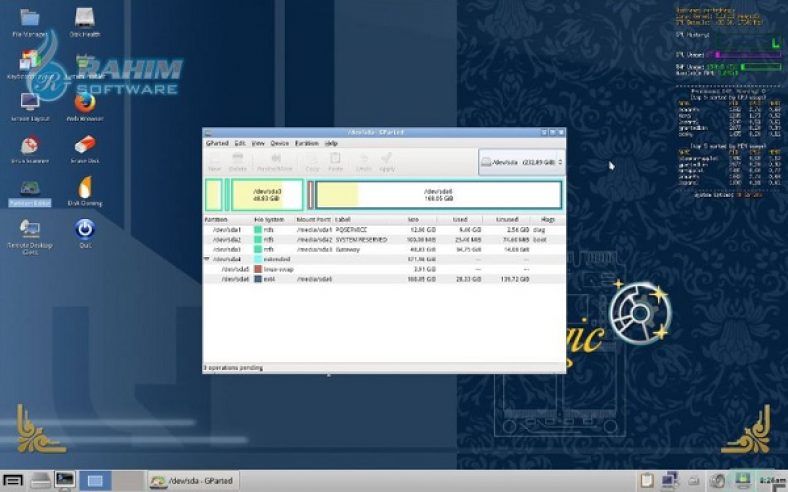Click the Paste partition toolbar icon
Screen dimensions: 788x492
pyautogui.click(x=335, y=162)
